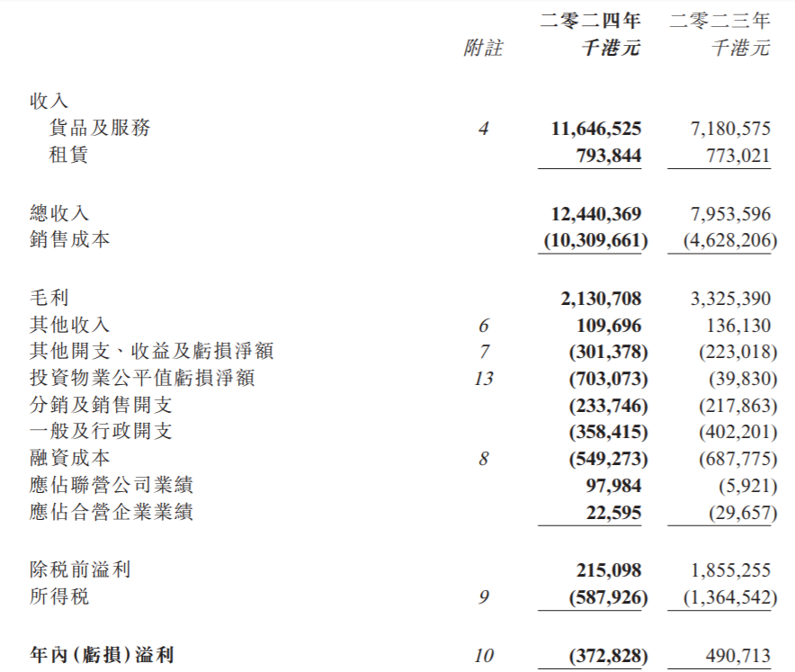Viewport: 795px width, 672px height.
Task: Select the 分銷及銷售開支 label
Action: click(101, 404)
